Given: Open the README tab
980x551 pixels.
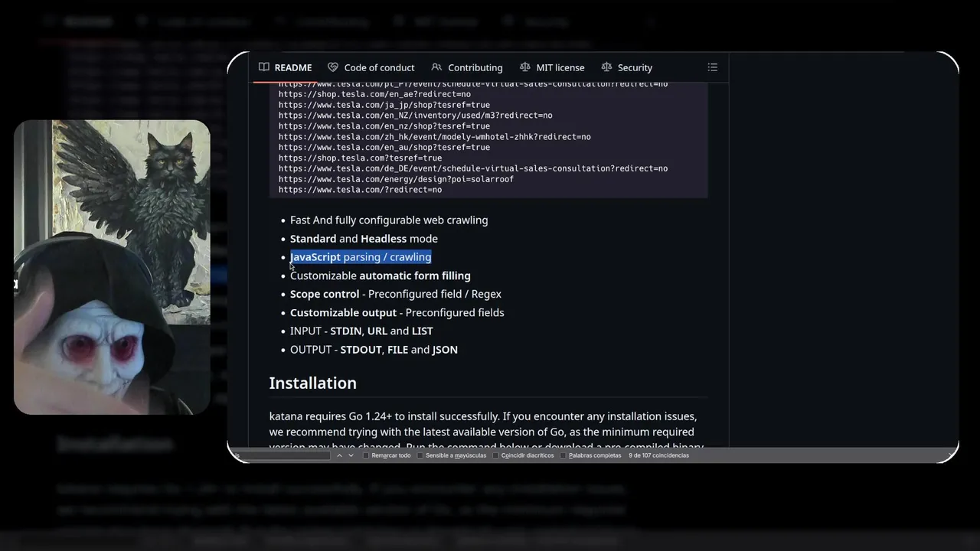Looking at the screenshot, I should point(285,67).
